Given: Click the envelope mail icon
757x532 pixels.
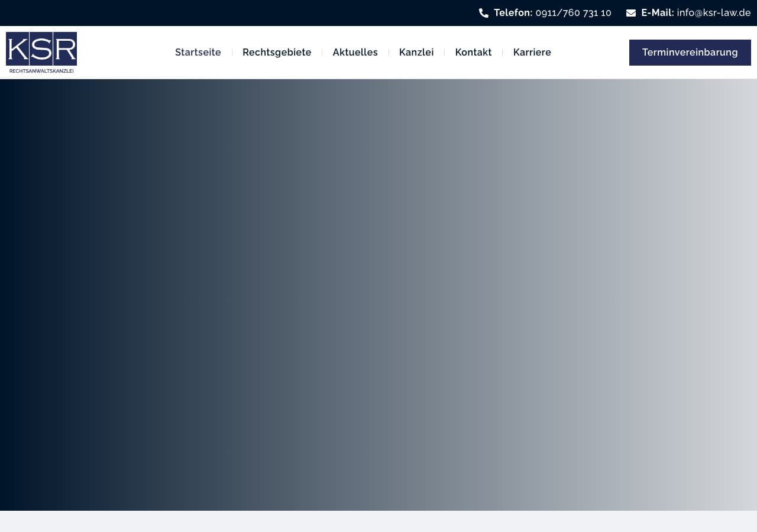Looking at the screenshot, I should pyautogui.click(x=631, y=13).
